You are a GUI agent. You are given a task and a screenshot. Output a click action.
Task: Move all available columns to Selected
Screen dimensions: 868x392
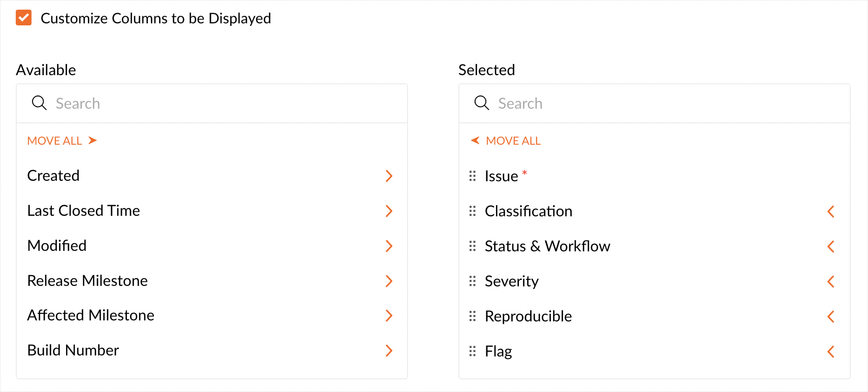pos(62,141)
